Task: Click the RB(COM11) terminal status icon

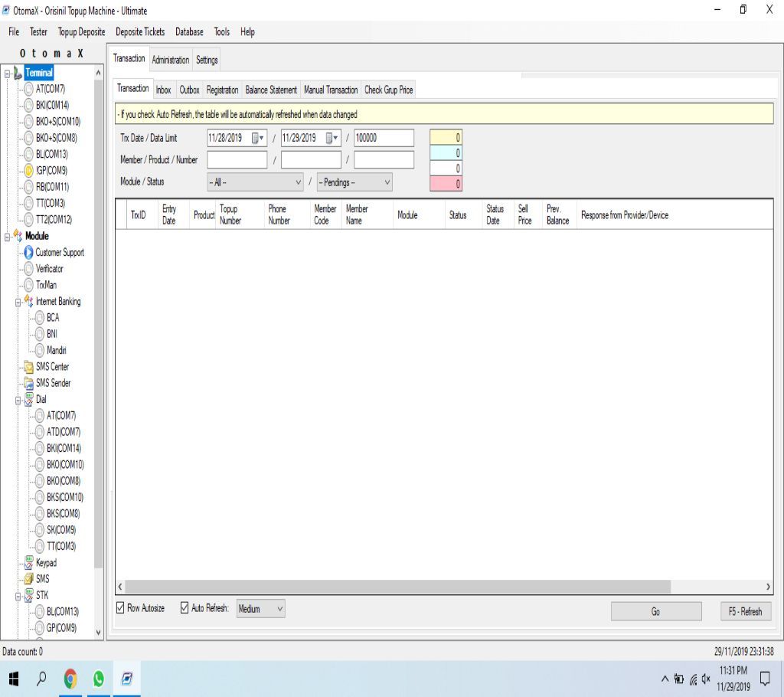Action: [x=29, y=187]
